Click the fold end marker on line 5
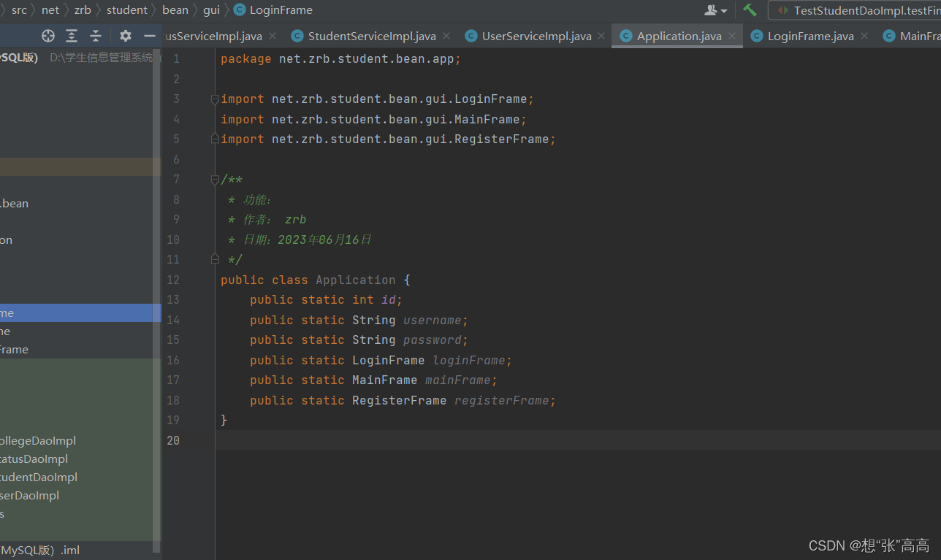 pyautogui.click(x=215, y=139)
